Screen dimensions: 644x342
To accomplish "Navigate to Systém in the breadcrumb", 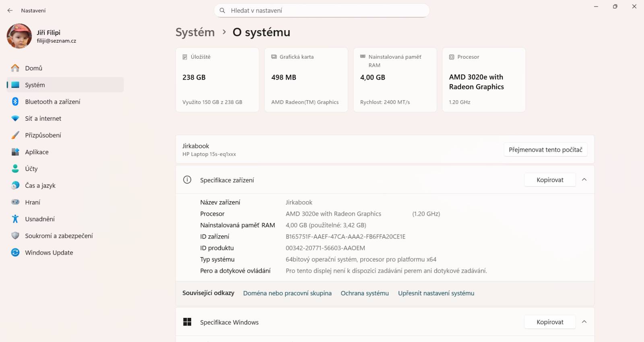I will (x=195, y=32).
